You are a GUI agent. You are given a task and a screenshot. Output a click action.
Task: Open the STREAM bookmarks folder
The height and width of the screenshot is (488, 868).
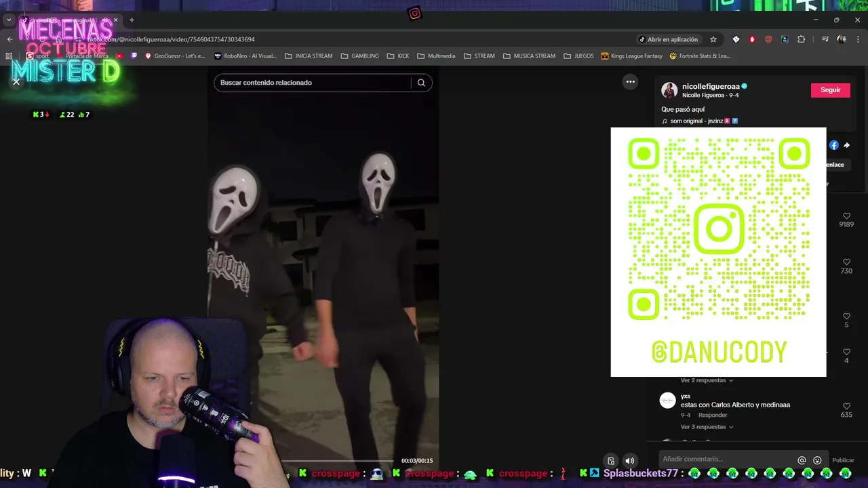click(479, 56)
